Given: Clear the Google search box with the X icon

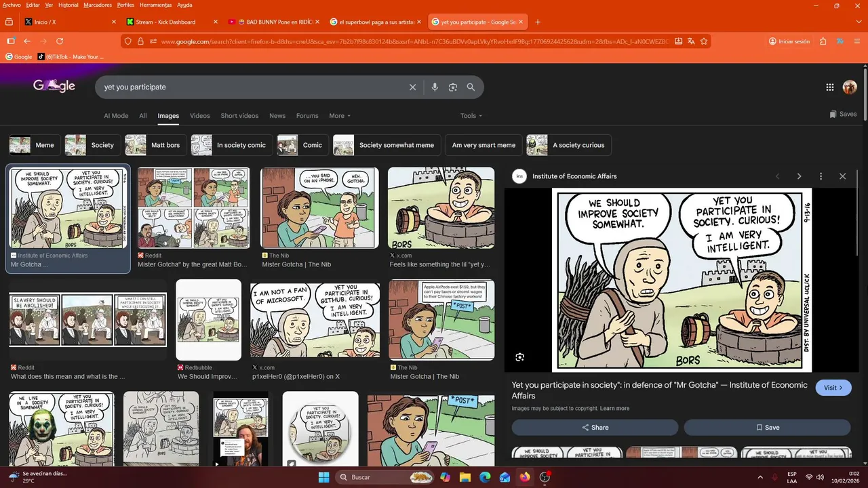Looking at the screenshot, I should [x=412, y=87].
